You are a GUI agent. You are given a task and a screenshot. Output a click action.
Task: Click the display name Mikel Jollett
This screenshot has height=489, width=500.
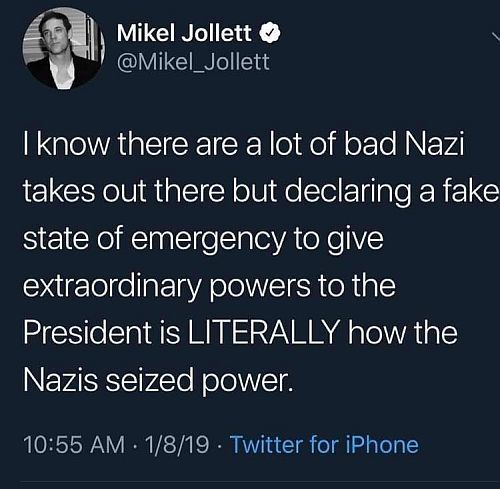(184, 33)
